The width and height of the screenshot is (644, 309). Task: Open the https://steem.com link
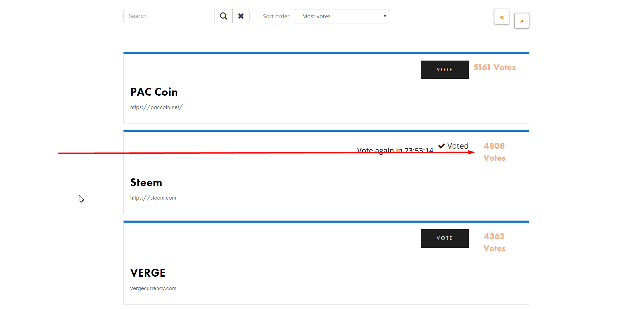(153, 198)
